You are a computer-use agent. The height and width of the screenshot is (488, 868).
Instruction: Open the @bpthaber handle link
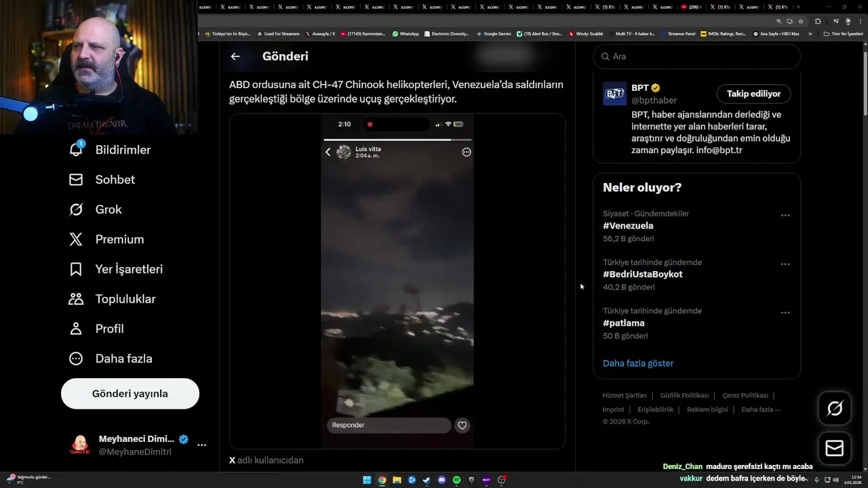point(654,100)
